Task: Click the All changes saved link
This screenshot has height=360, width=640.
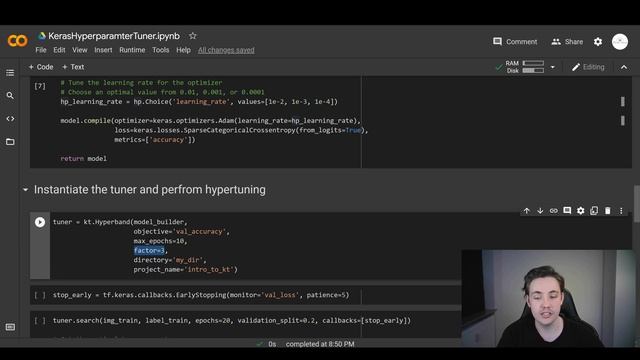Action: 226,50
